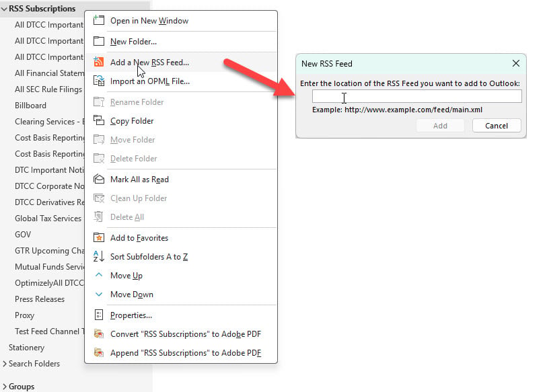Click the Mark All as Read envelope icon

[99, 180]
